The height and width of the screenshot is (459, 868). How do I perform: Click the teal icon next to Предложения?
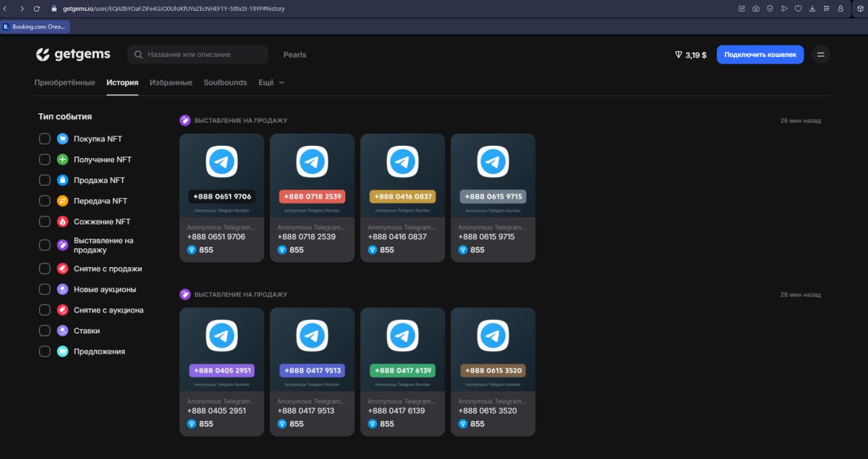pyautogui.click(x=62, y=351)
